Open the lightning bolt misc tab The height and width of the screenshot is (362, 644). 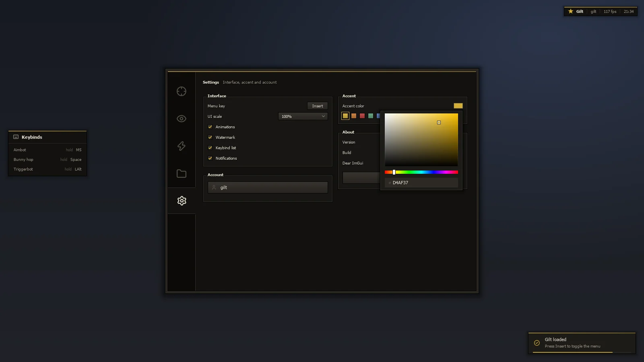(182, 146)
